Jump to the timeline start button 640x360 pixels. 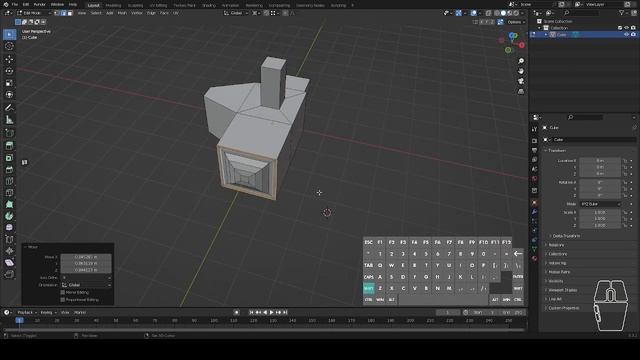pyautogui.click(x=251, y=312)
